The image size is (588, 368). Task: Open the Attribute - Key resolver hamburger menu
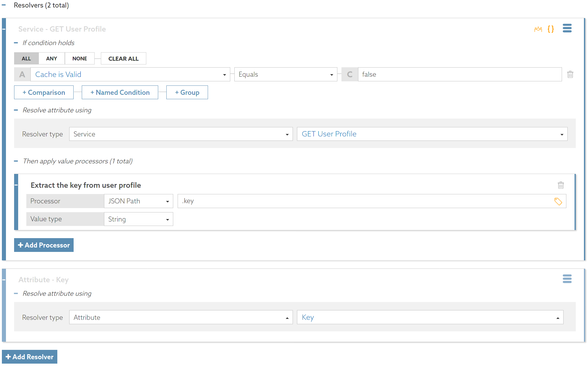567,279
